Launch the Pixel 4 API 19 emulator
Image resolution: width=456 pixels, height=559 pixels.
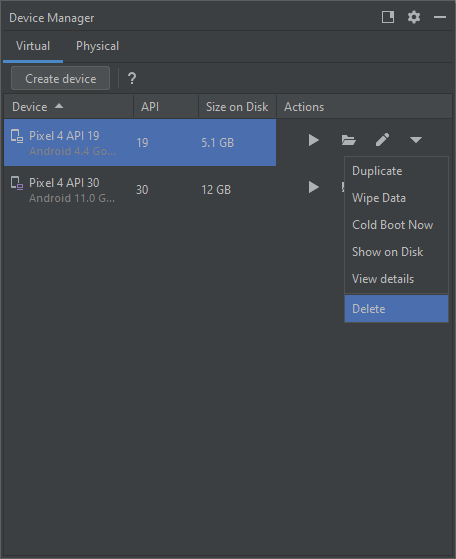click(313, 140)
